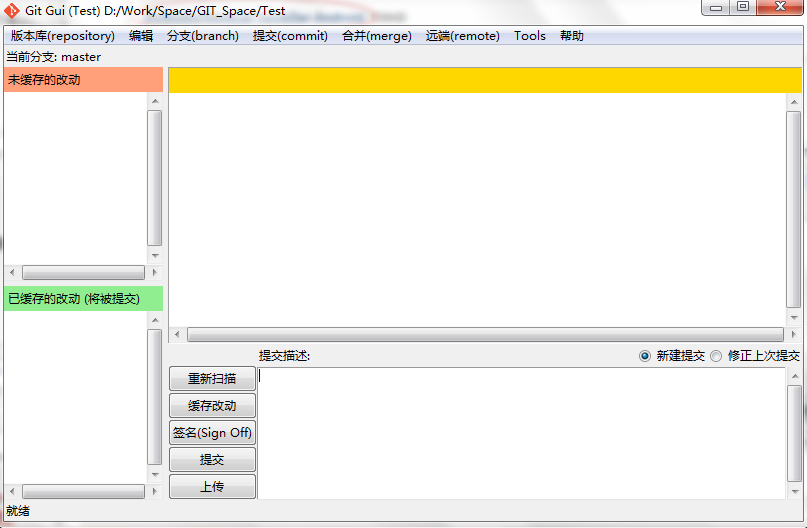
Task: Open the 远端(remote) menu
Action: pos(463,36)
